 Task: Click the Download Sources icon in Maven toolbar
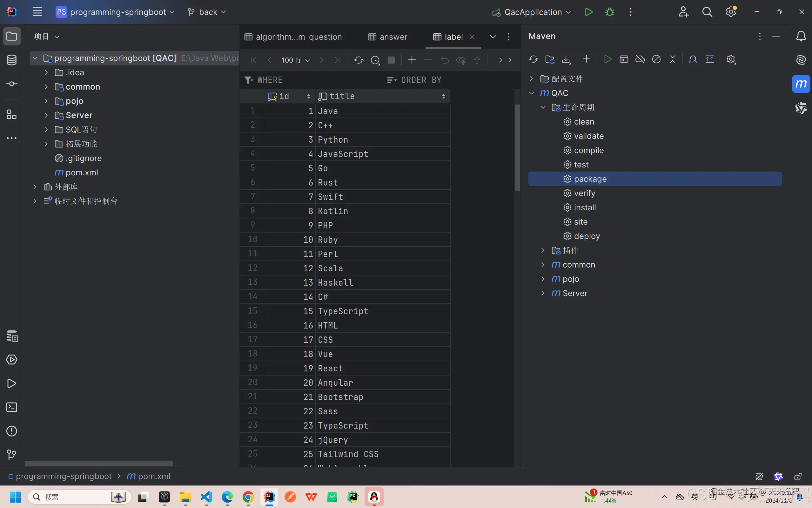click(x=566, y=59)
